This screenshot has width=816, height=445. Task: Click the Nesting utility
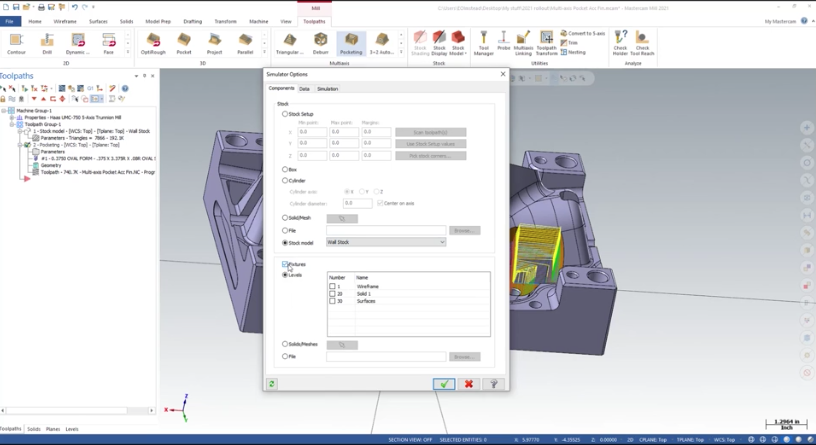pyautogui.click(x=573, y=52)
